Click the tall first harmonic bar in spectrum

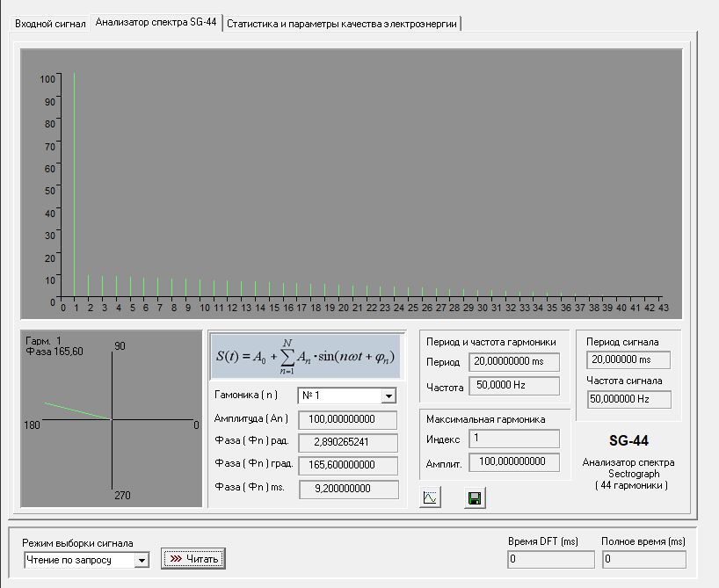75,185
